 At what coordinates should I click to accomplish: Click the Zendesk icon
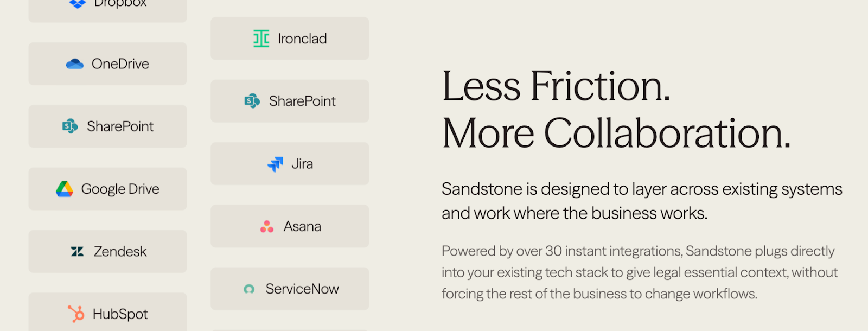(x=76, y=251)
